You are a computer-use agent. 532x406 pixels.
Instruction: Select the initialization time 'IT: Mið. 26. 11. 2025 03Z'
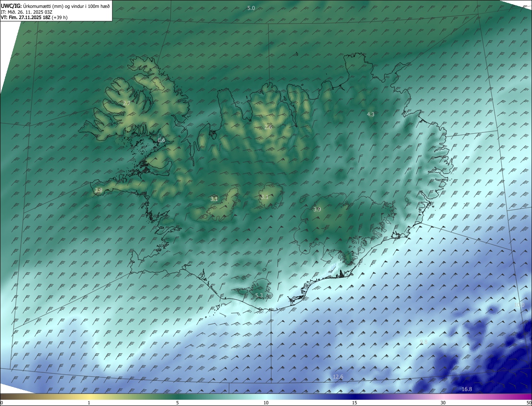(x=27, y=12)
